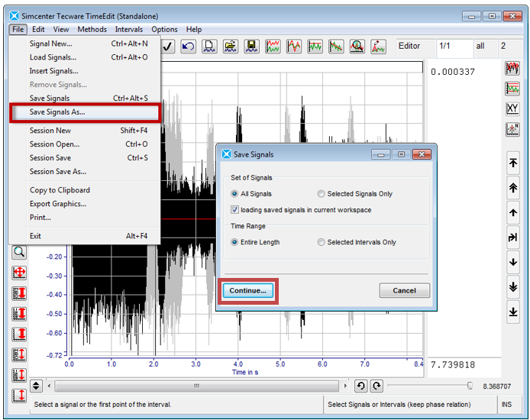The image size is (530, 420).
Task: Click the red-green stacked display icon on right
Action: click(512, 89)
